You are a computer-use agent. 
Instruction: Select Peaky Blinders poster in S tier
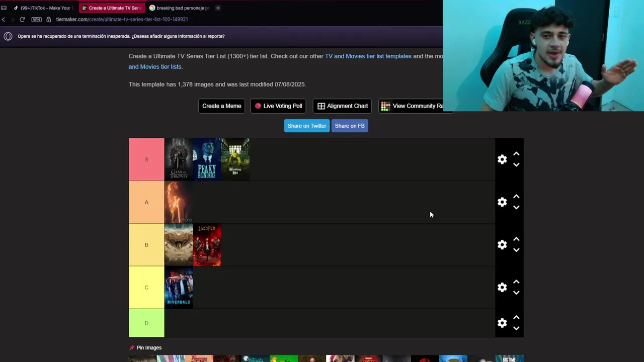[207, 159]
